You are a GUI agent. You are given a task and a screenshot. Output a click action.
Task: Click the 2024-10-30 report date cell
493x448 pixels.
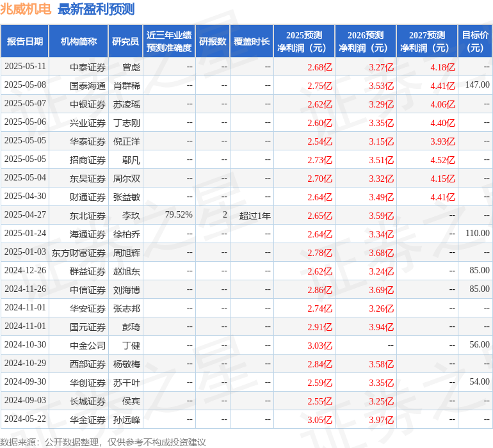pos(25,345)
